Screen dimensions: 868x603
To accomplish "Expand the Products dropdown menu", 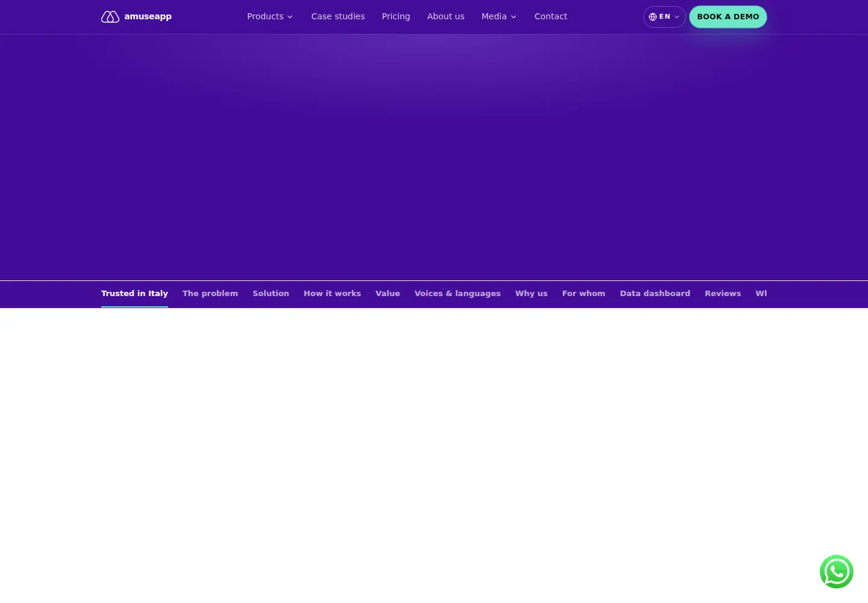I will point(270,16).
